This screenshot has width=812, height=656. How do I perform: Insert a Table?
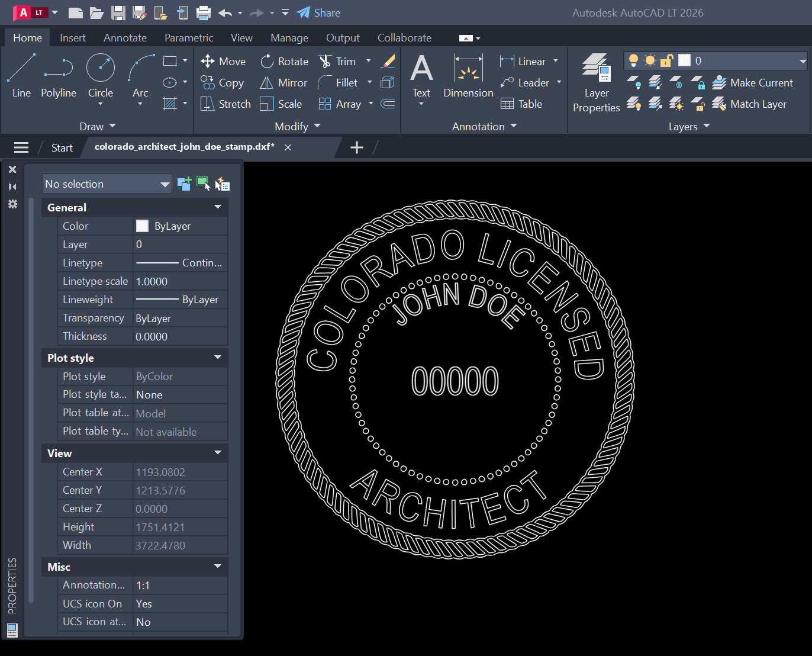[521, 104]
